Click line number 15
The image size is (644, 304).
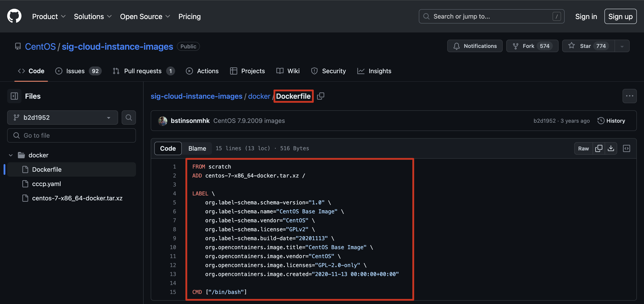tap(173, 292)
